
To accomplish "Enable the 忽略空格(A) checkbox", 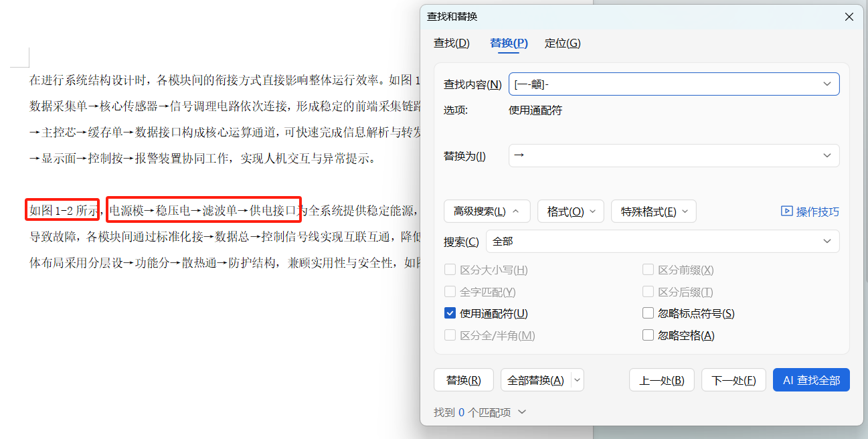I will 648,335.
